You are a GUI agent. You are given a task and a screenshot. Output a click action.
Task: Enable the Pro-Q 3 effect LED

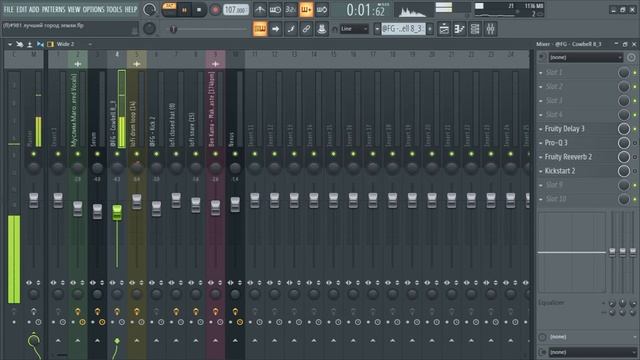click(635, 143)
